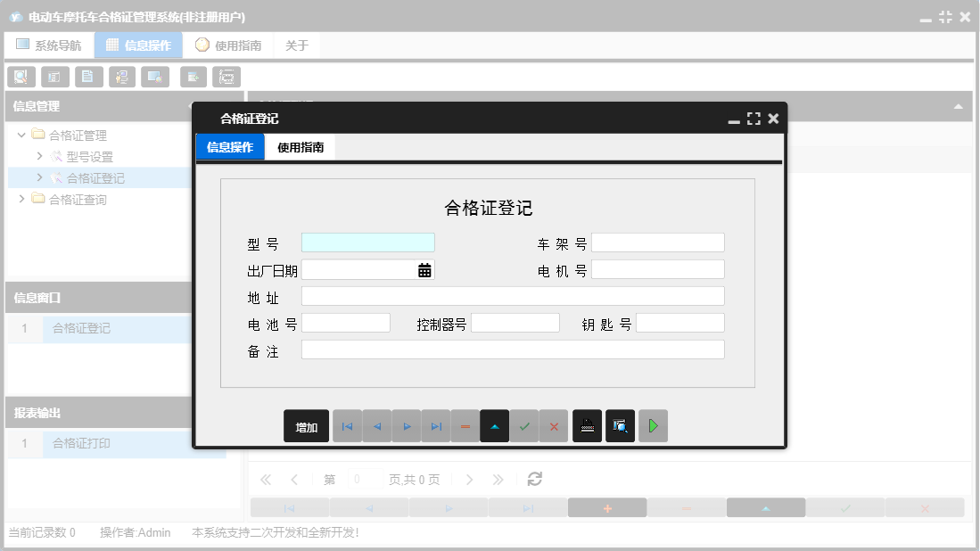
Task: Click the refresh icon in the pagination bar
Action: tap(534, 479)
